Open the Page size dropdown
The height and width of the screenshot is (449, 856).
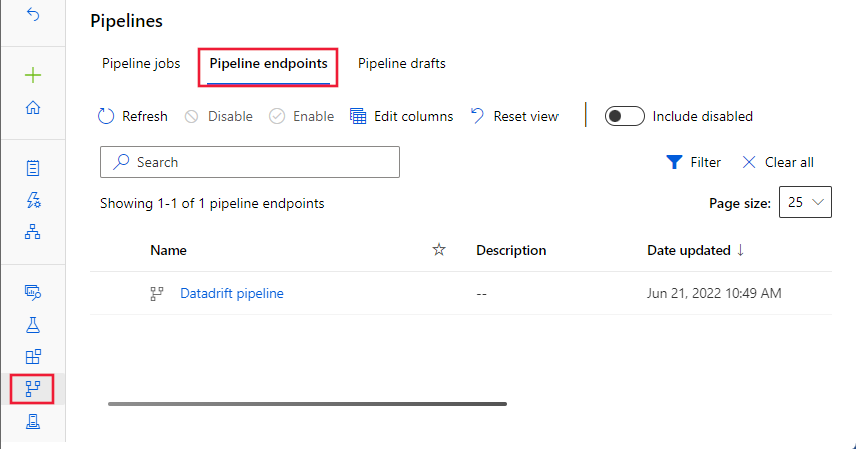806,202
